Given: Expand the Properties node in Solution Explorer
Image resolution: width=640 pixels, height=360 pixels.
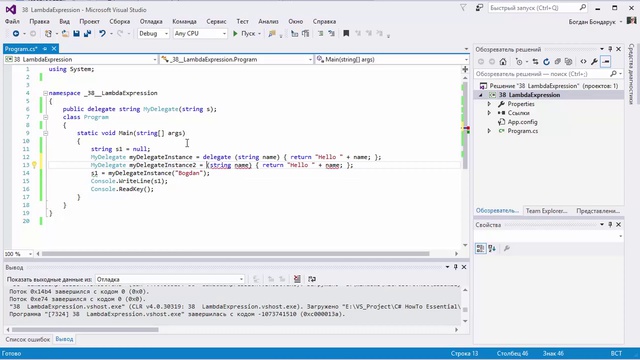Looking at the screenshot, I should pos(489,104).
